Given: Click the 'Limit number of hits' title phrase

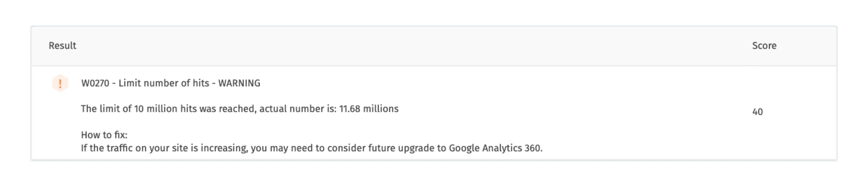Looking at the screenshot, I should (164, 83).
